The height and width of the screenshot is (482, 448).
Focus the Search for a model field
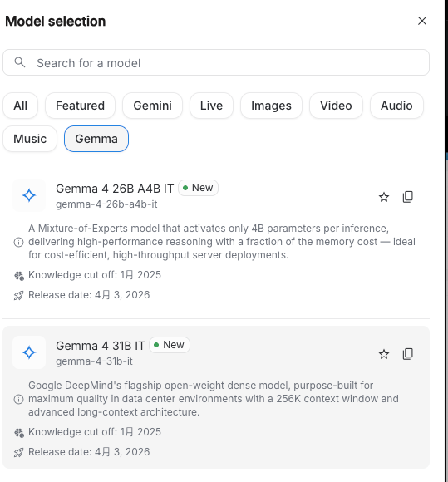[216, 62]
